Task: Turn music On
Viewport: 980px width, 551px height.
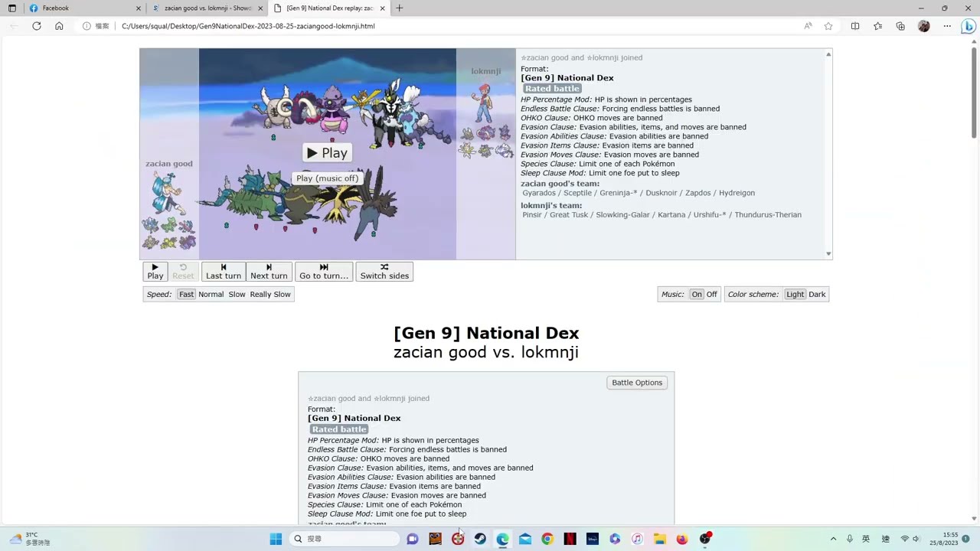Action: [x=697, y=294]
